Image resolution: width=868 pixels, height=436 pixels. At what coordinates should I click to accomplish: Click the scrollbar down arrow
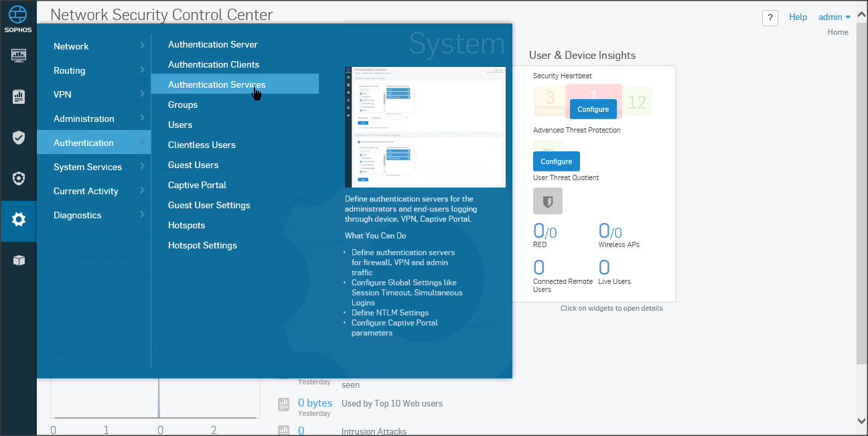click(862, 421)
